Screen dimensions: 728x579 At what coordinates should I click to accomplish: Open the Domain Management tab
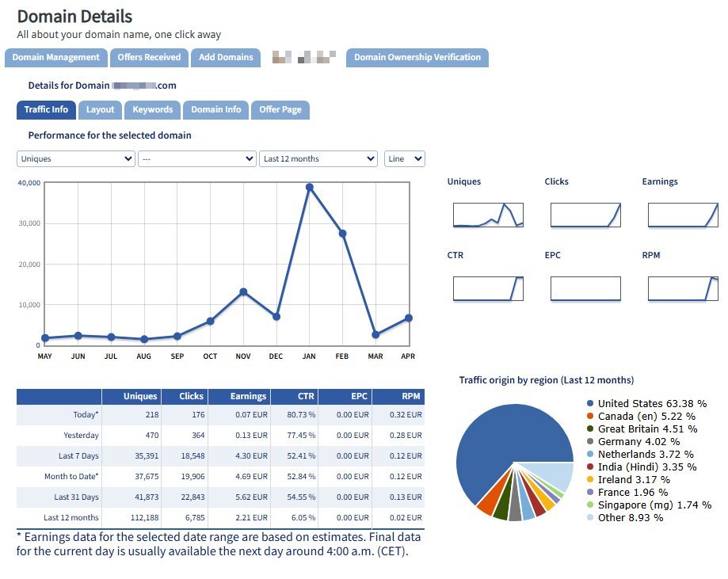[x=56, y=58]
